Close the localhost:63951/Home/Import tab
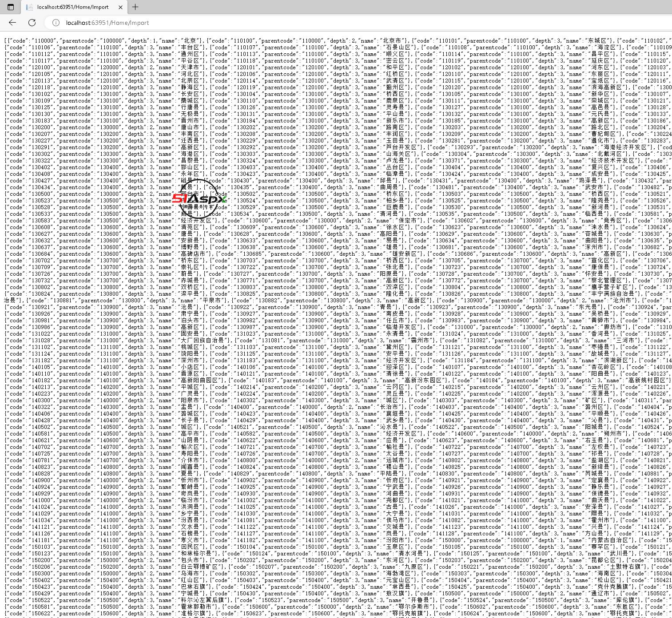 120,7
